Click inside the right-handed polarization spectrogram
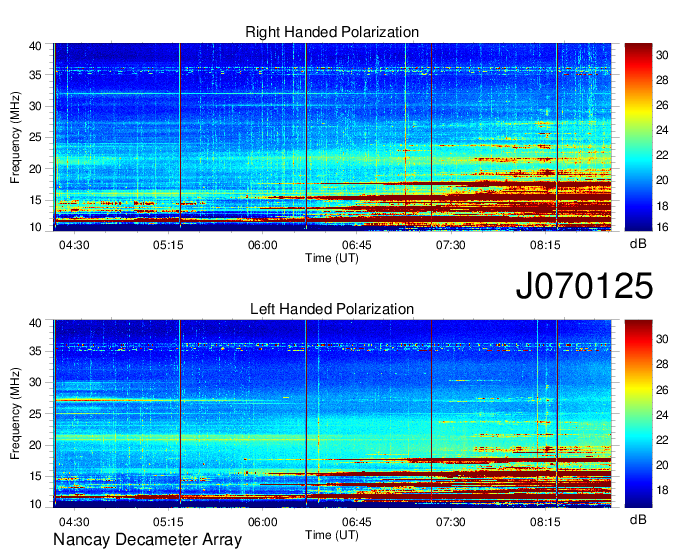The height and width of the screenshot is (552, 680). 332,137
